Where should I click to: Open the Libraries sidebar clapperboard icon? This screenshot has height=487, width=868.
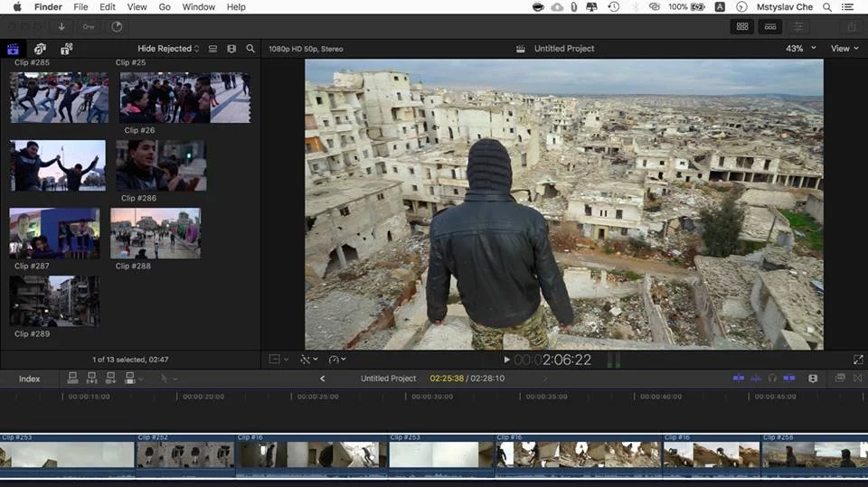tap(14, 49)
